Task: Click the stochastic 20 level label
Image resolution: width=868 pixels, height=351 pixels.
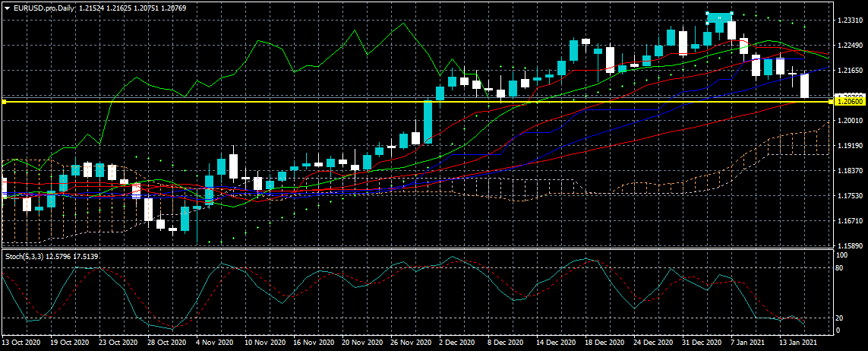Action: point(840,318)
